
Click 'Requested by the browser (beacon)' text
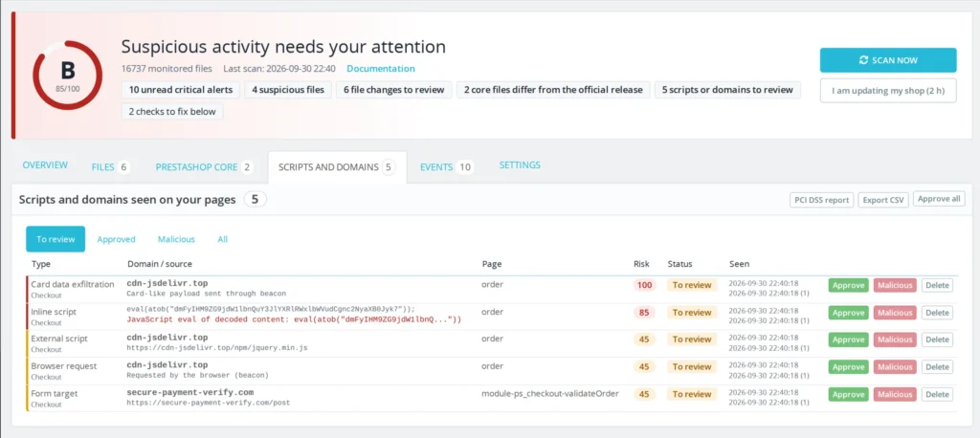(197, 375)
